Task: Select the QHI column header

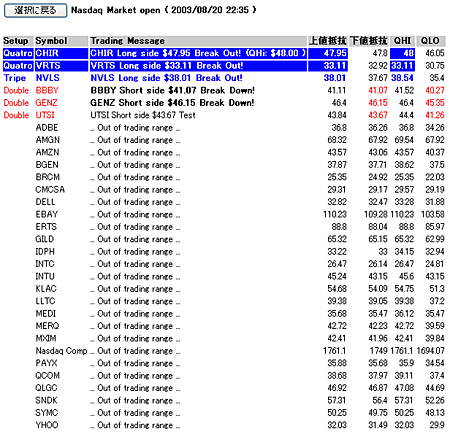Action: [x=403, y=41]
